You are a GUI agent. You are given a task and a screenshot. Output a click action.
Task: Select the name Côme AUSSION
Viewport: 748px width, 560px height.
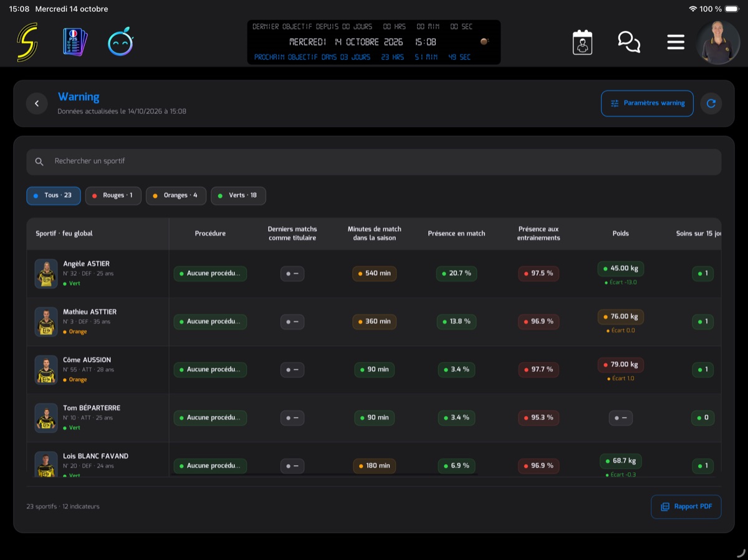pyautogui.click(x=87, y=360)
